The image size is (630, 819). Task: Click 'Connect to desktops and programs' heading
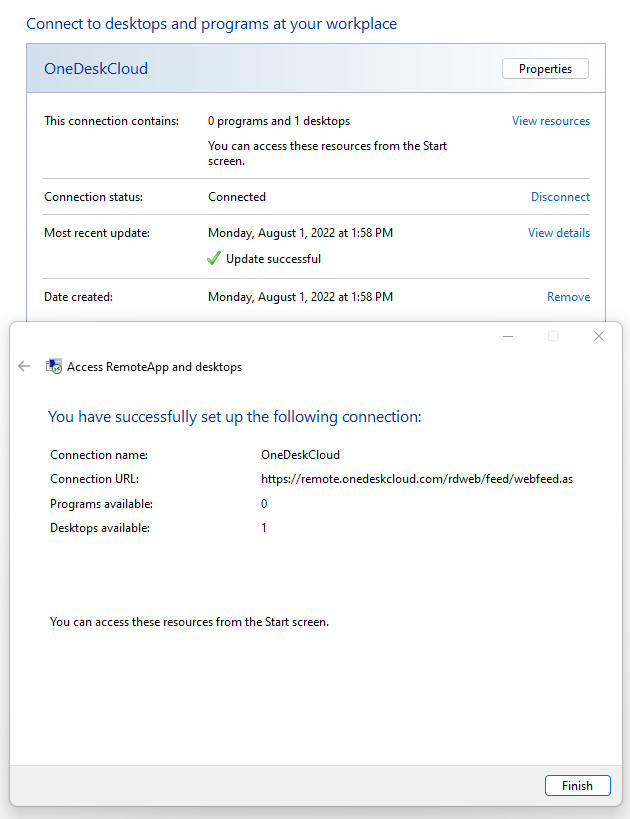pyautogui.click(x=212, y=24)
